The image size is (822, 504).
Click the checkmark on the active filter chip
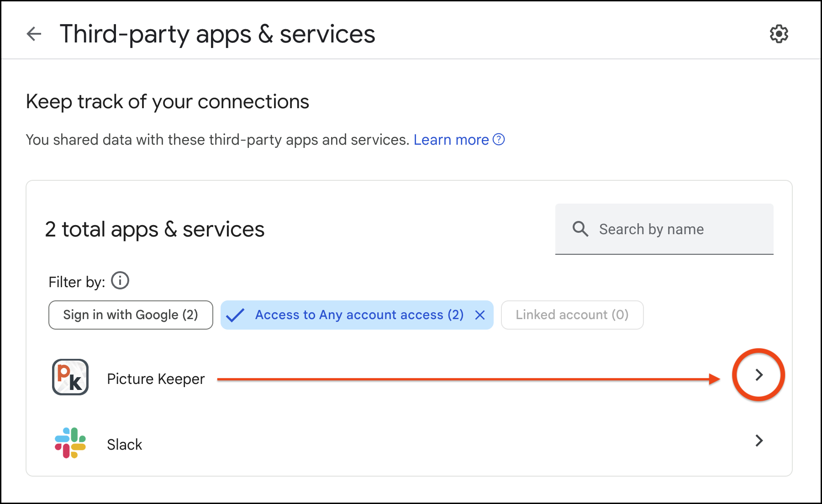point(236,315)
